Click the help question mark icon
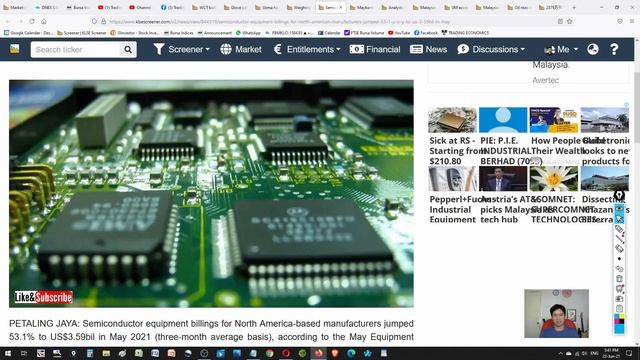The height and width of the screenshot is (360, 640). tap(614, 49)
